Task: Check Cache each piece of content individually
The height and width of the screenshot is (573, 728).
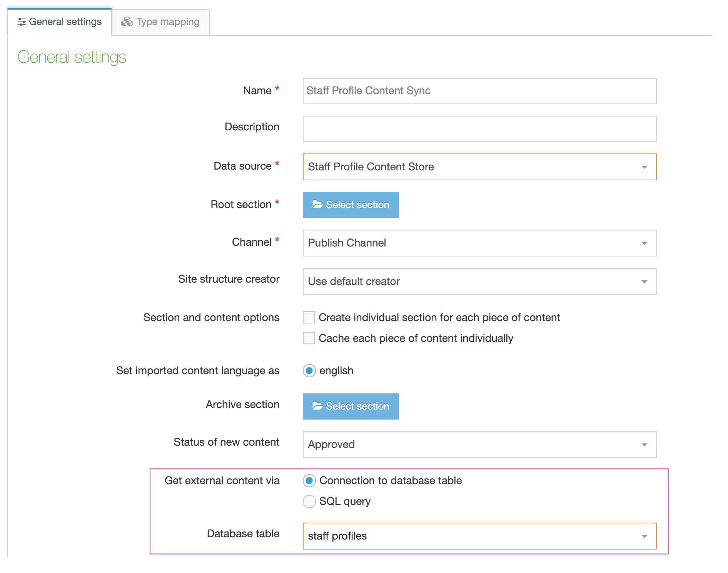Action: pos(309,338)
